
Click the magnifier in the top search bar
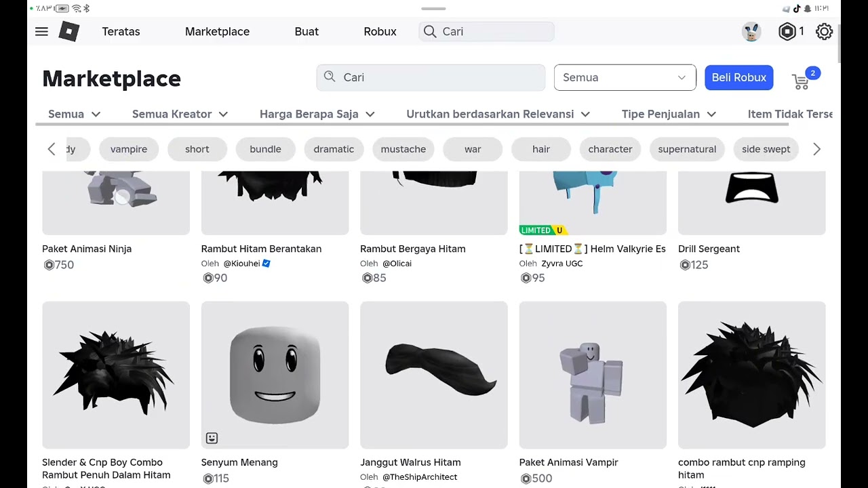pos(430,31)
